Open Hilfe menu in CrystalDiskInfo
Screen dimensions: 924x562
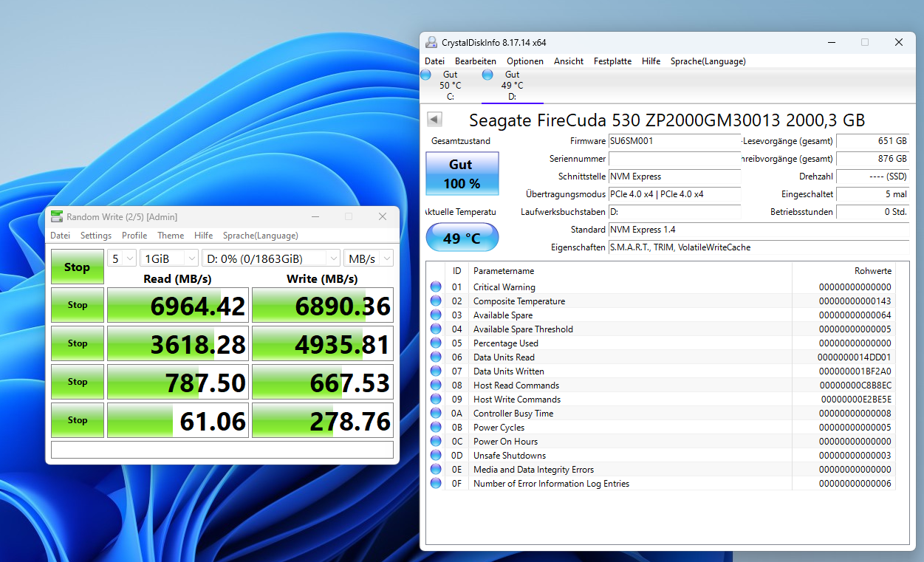coord(651,61)
